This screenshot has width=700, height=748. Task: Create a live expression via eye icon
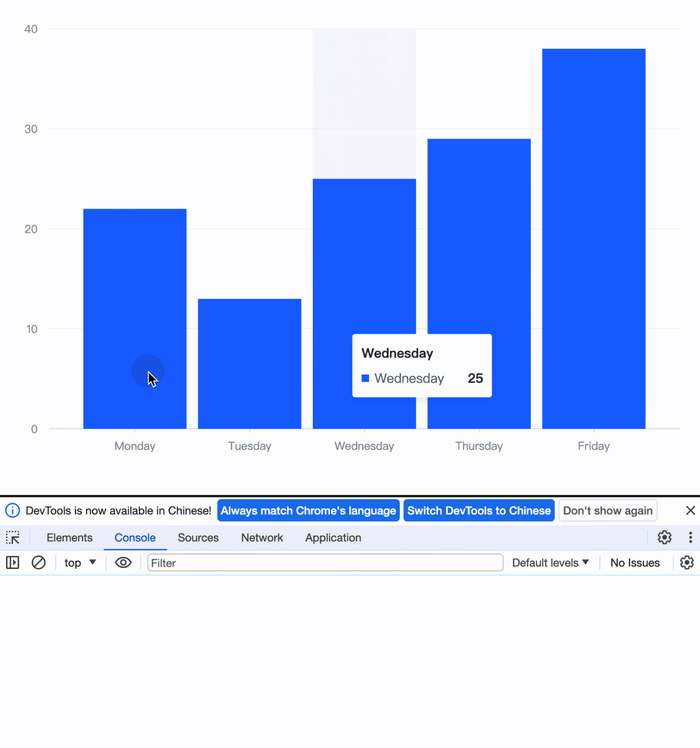[x=123, y=563]
